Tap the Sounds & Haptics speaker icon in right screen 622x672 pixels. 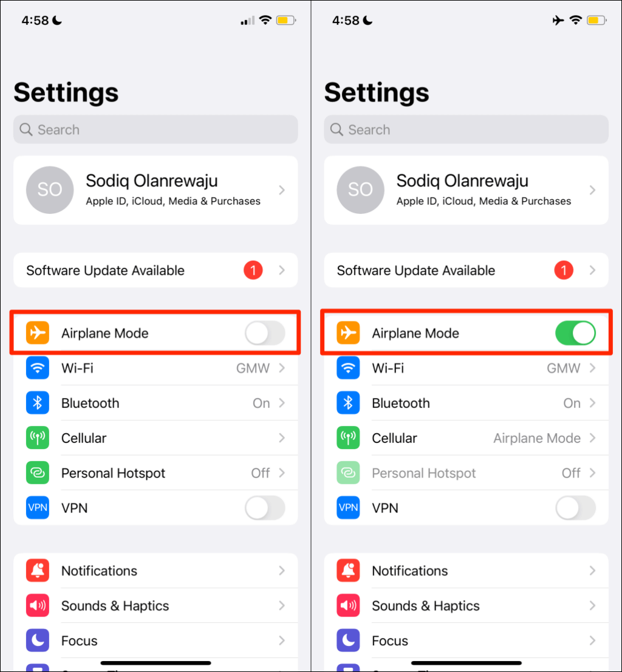point(348,605)
